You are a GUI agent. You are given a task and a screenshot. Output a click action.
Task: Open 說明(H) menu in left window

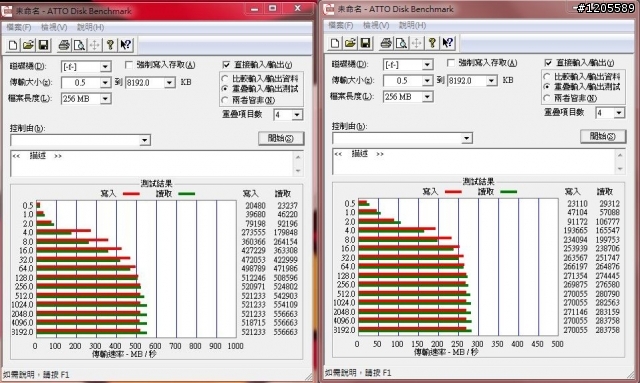90,27
